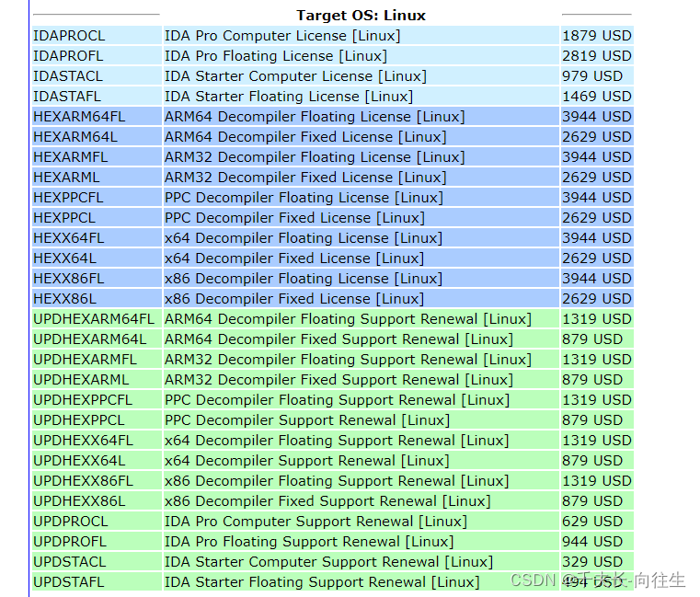This screenshot has height=597, width=700.
Task: Select IDA Pro Floating License [Linux] description
Action: [x=275, y=56]
